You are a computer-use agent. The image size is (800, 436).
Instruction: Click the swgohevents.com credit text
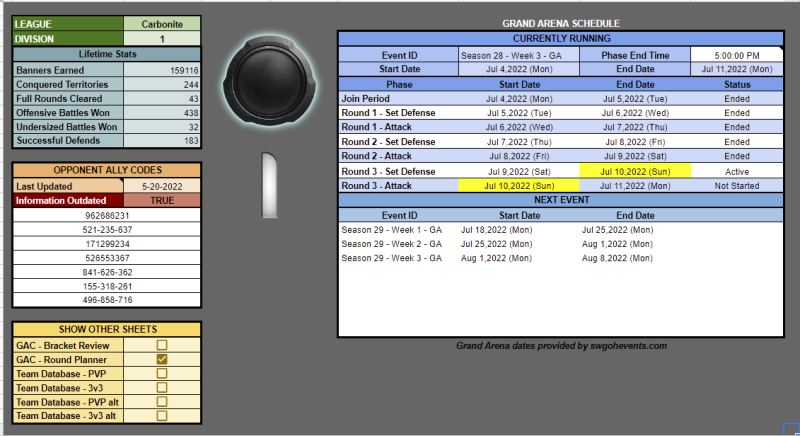pyautogui.click(x=560, y=346)
